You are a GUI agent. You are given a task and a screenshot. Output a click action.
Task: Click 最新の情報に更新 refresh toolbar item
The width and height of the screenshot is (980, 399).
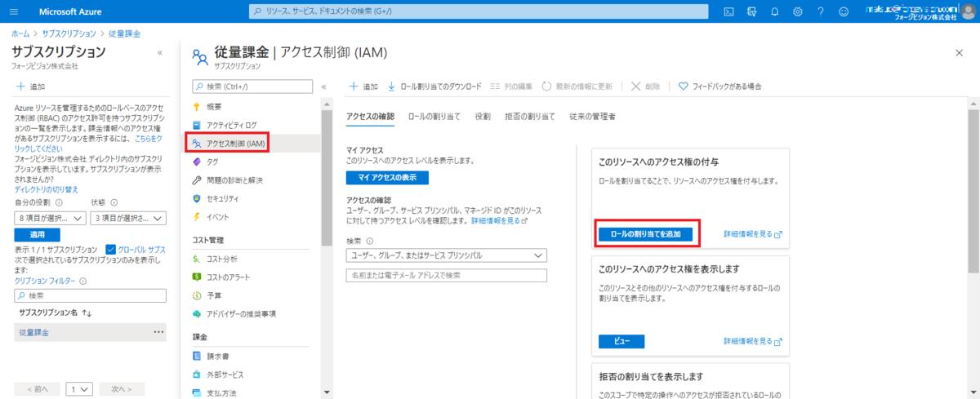[577, 86]
